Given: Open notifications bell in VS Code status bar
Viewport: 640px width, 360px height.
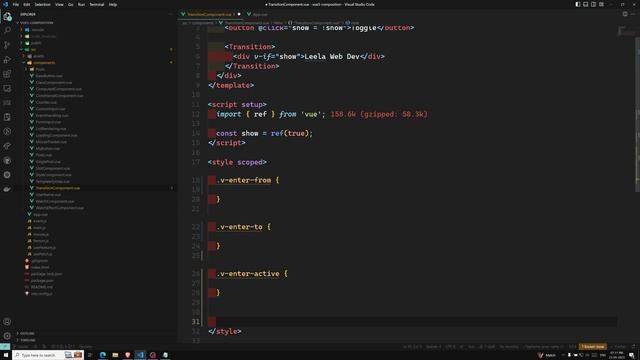Looking at the screenshot, I should [634, 347].
